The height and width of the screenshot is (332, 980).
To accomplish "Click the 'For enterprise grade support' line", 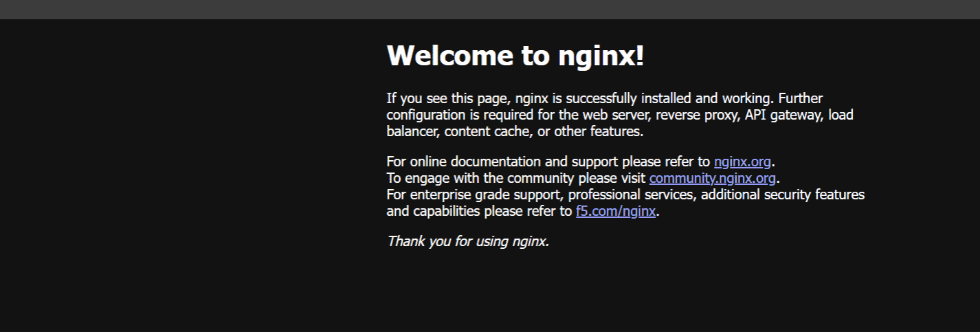I will [625, 195].
